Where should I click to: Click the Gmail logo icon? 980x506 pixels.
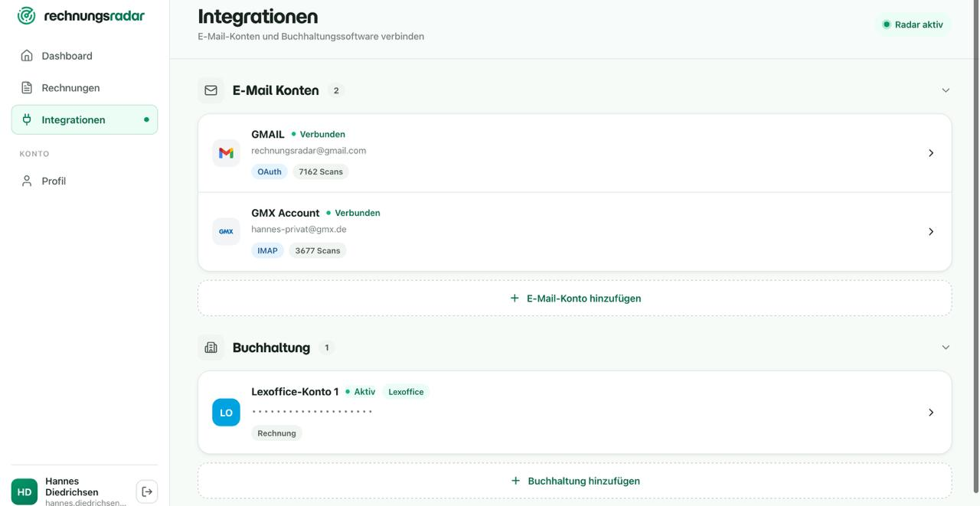226,153
